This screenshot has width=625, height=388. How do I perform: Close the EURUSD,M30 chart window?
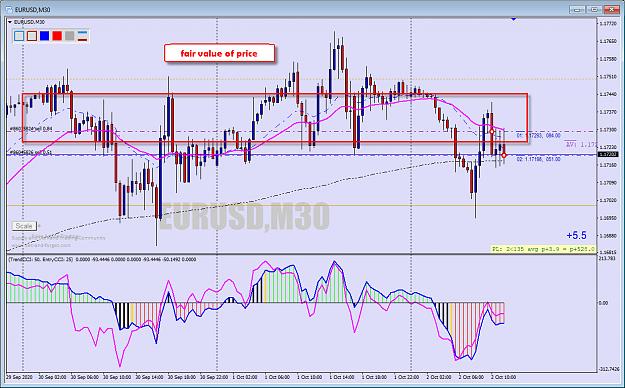(612, 10)
